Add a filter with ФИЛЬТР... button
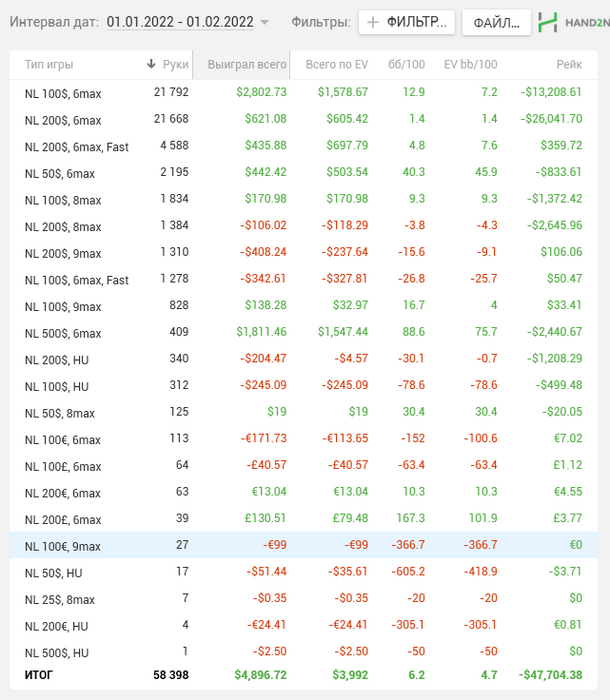This screenshot has width=610, height=700. pyautogui.click(x=406, y=22)
